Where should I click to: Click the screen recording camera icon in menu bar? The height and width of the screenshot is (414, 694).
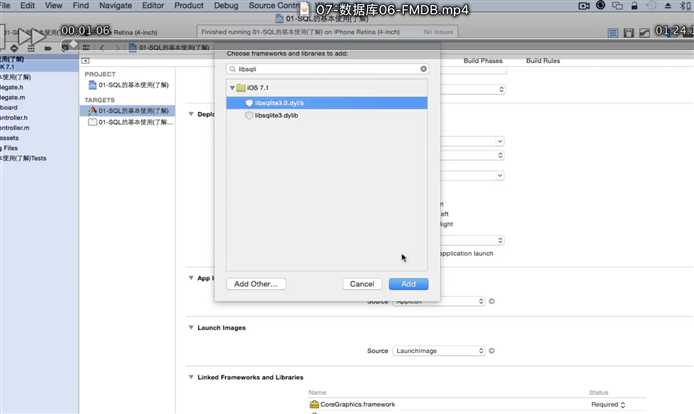point(584,6)
